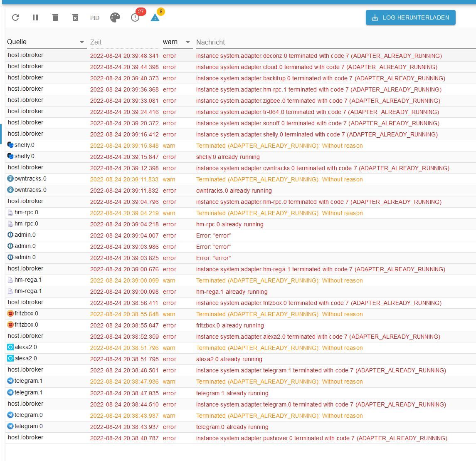
Task: Click timestamp 2022-08-24 20:39:04.796
Action: (x=124, y=202)
